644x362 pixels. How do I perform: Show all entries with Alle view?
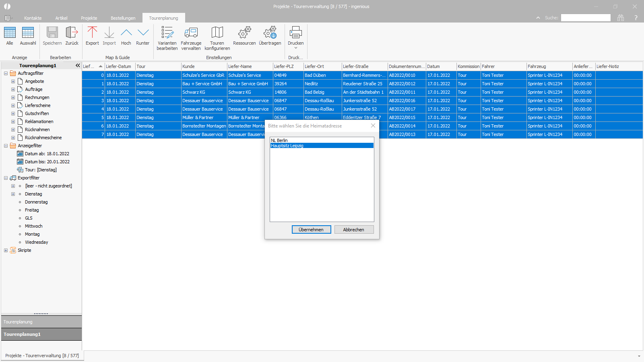10,36
